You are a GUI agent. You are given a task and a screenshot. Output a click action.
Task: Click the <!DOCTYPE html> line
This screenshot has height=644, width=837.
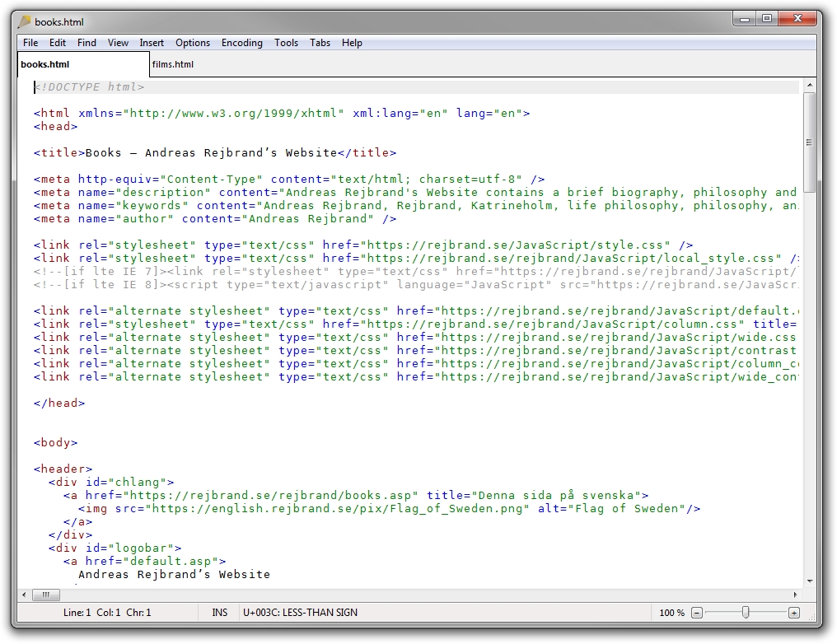(x=89, y=87)
